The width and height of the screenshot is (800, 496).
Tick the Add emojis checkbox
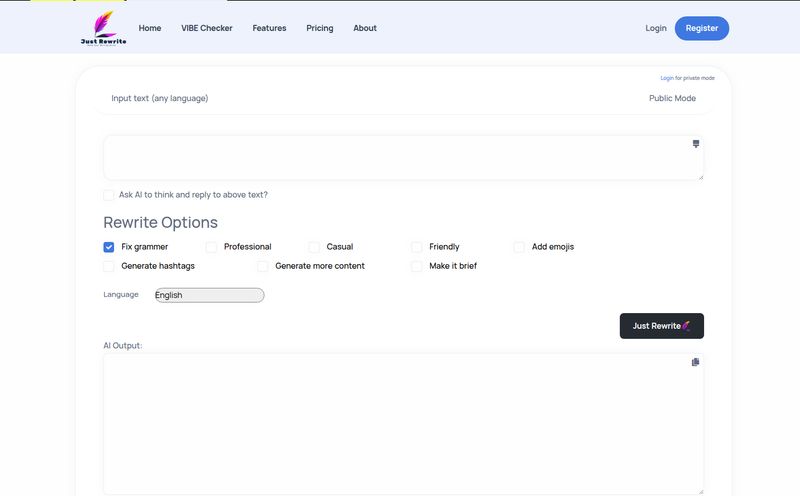pos(519,247)
